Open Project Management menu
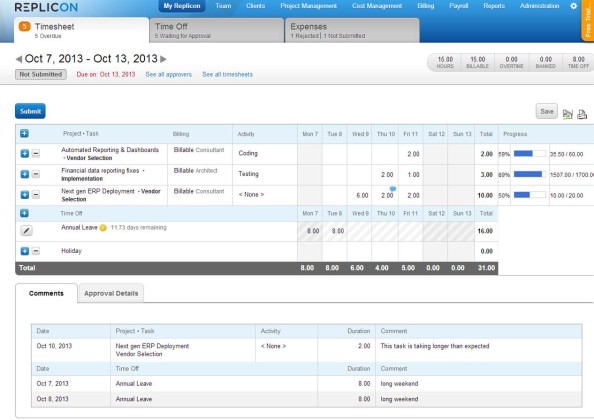 click(308, 6)
